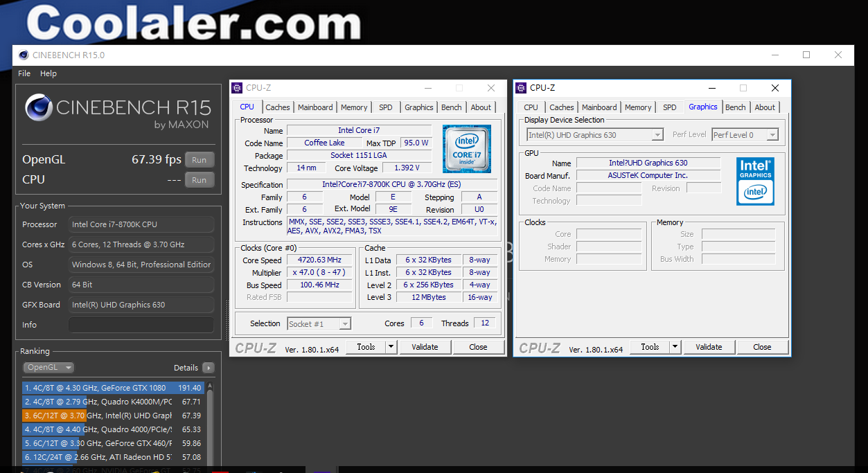The height and width of the screenshot is (473, 868).
Task: Click the Intel Graphics logo
Action: [x=755, y=181]
